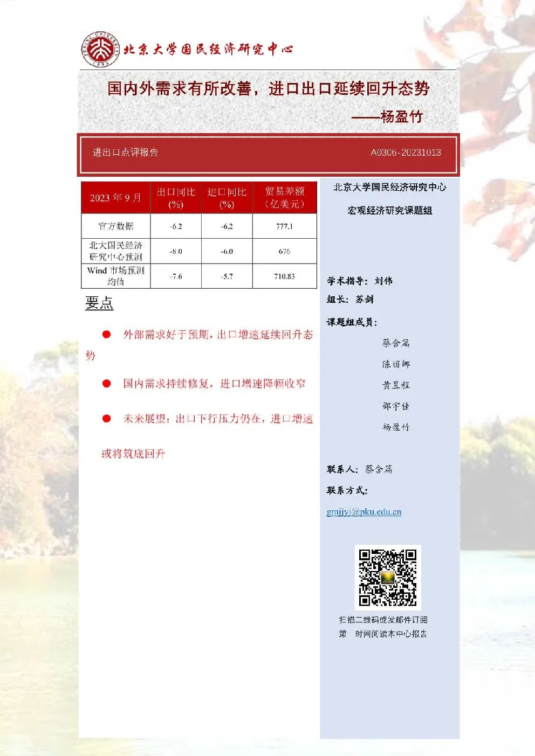Click the -5.7 Wind import value
The height and width of the screenshot is (756, 535).
click(227, 276)
